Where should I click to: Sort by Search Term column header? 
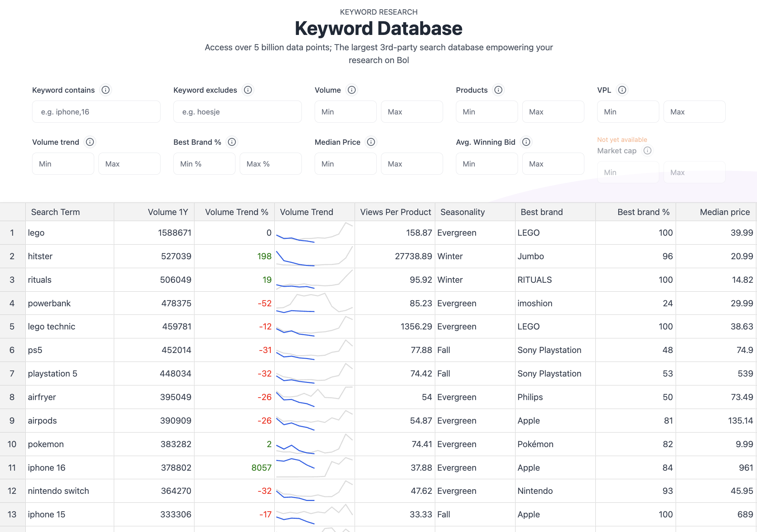point(70,212)
